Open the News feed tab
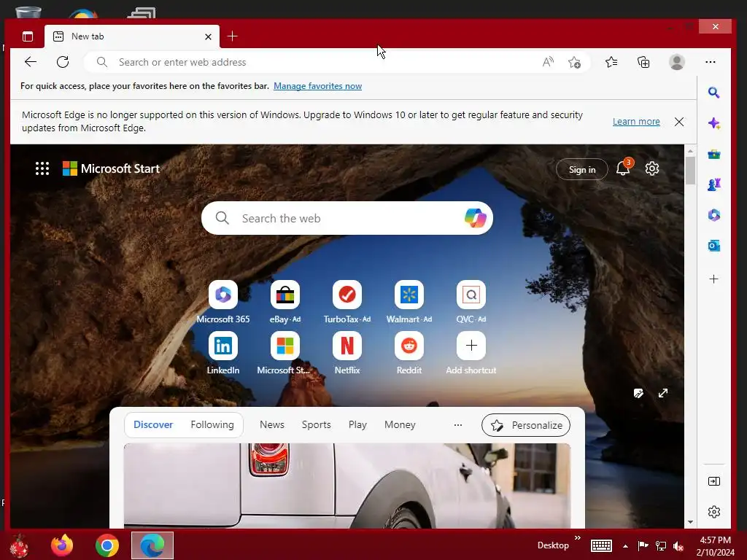The image size is (747, 560). [271, 425]
